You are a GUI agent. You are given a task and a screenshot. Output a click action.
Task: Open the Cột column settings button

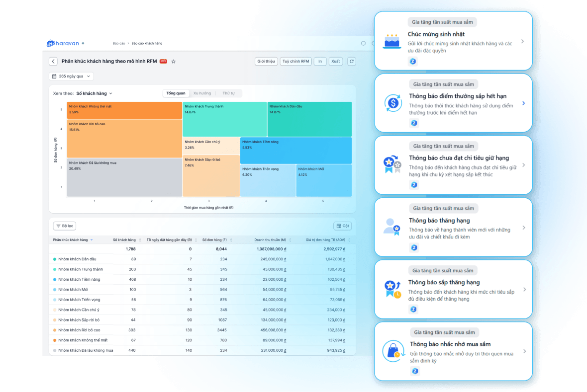tap(343, 226)
